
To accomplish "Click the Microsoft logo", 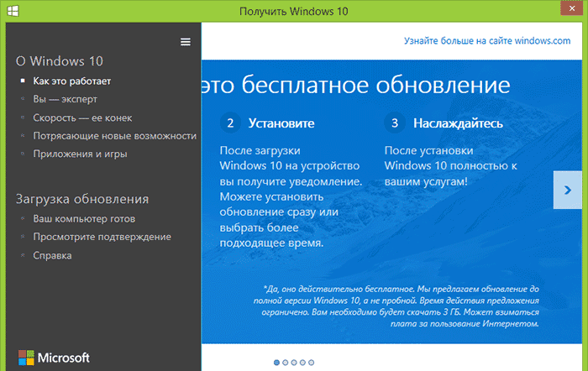I will tap(54, 358).
